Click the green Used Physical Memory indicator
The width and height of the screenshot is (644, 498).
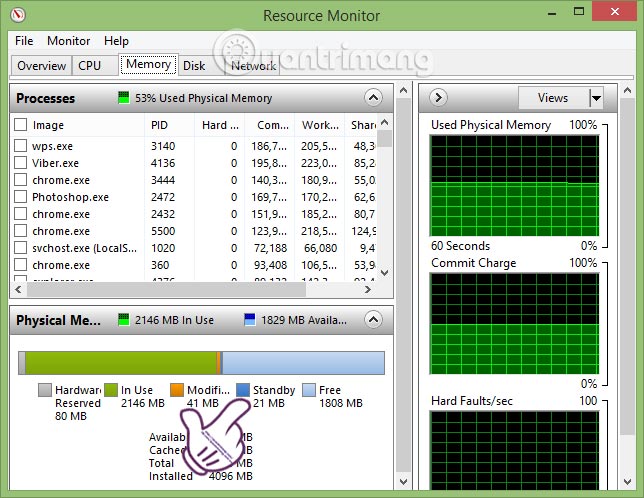(x=124, y=98)
